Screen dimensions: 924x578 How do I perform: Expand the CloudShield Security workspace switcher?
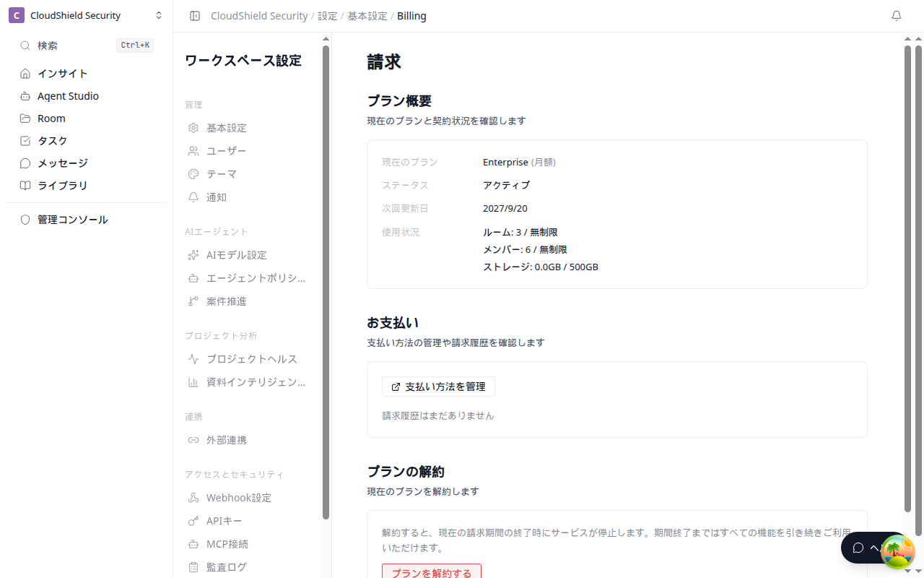click(86, 15)
